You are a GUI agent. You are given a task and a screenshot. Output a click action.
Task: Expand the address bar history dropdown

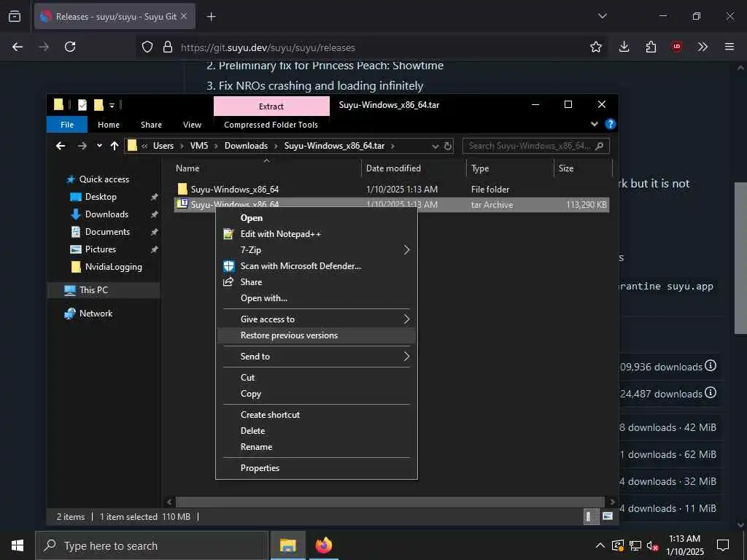point(435,146)
